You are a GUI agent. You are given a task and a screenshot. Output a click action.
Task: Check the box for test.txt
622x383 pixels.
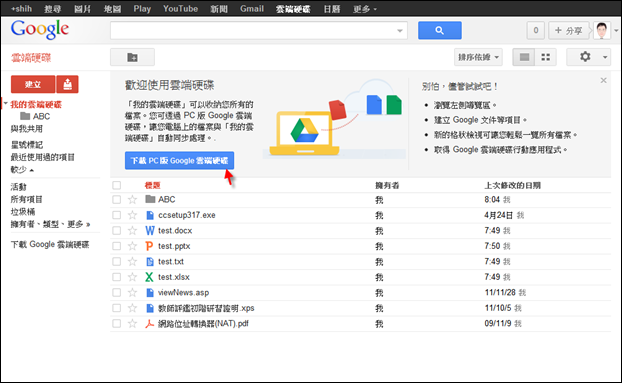pyautogui.click(x=116, y=261)
